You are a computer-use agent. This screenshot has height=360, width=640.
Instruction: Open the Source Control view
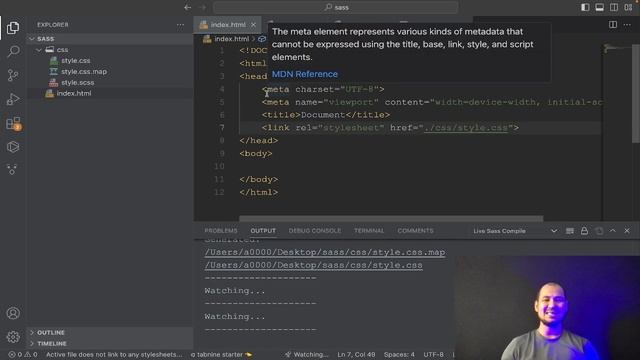(13, 75)
